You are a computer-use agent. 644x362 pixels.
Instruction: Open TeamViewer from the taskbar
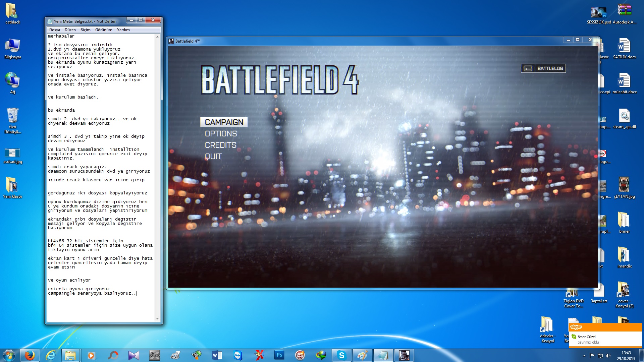pos(238,355)
